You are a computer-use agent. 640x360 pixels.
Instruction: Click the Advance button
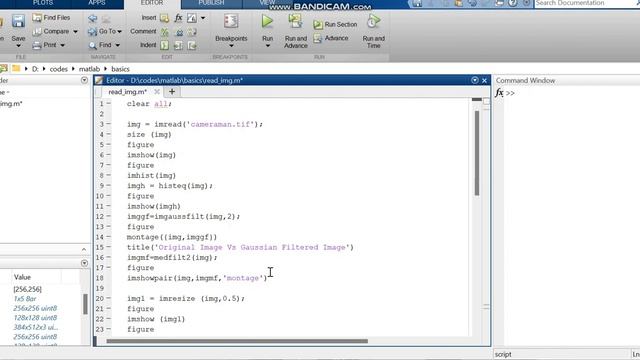tap(331, 38)
